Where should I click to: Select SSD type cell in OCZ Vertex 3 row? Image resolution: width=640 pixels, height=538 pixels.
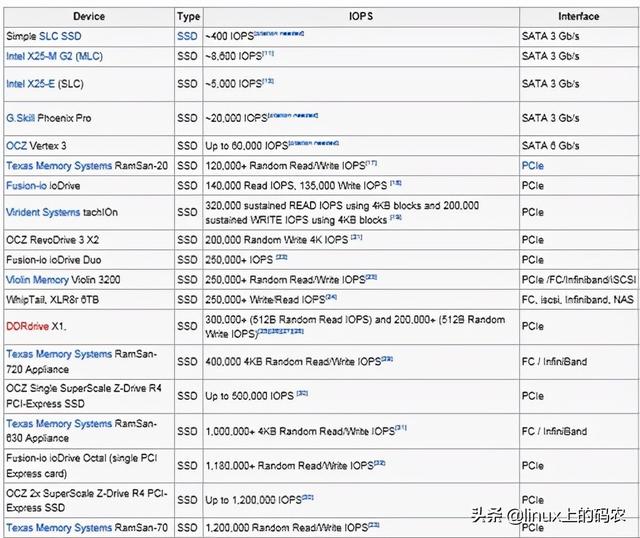(x=187, y=146)
